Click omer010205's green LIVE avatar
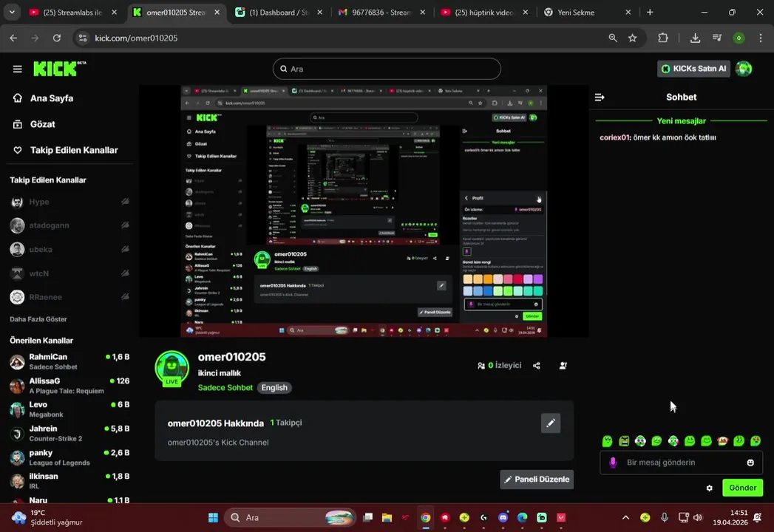This screenshot has width=774, height=532. click(x=172, y=368)
